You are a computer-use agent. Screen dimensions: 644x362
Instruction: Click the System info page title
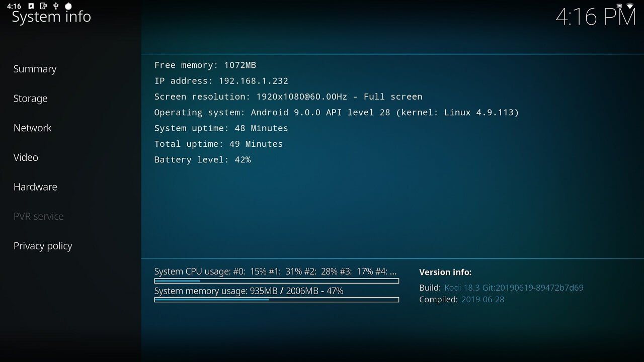[51, 17]
